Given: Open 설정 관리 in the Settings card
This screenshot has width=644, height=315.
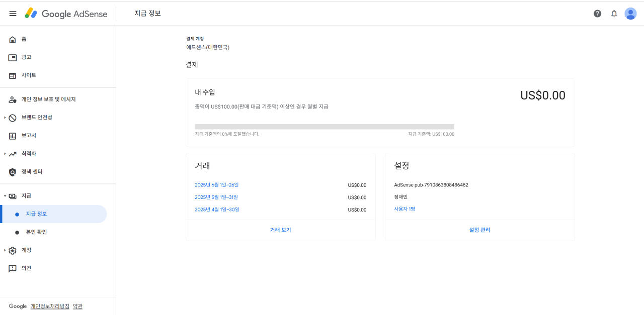Looking at the screenshot, I should 479,230.
